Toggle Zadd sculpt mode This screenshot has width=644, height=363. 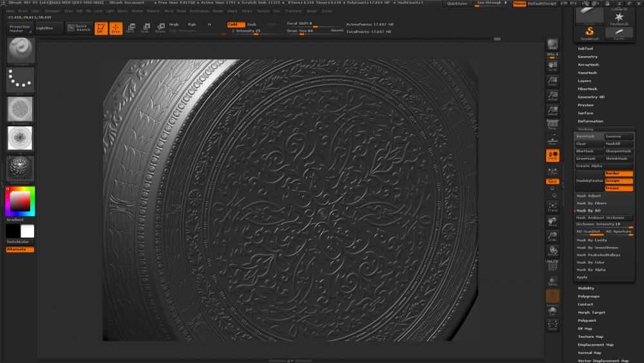236,25
